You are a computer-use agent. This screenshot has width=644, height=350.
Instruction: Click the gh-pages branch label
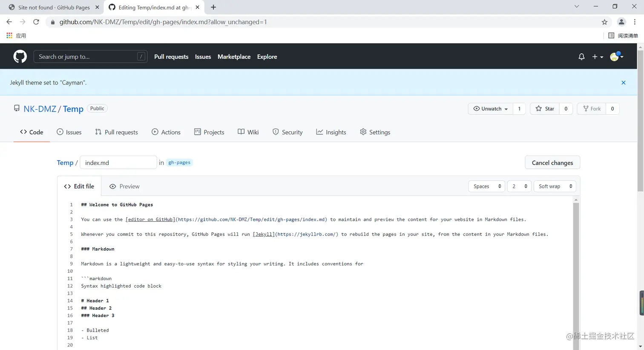coord(179,162)
